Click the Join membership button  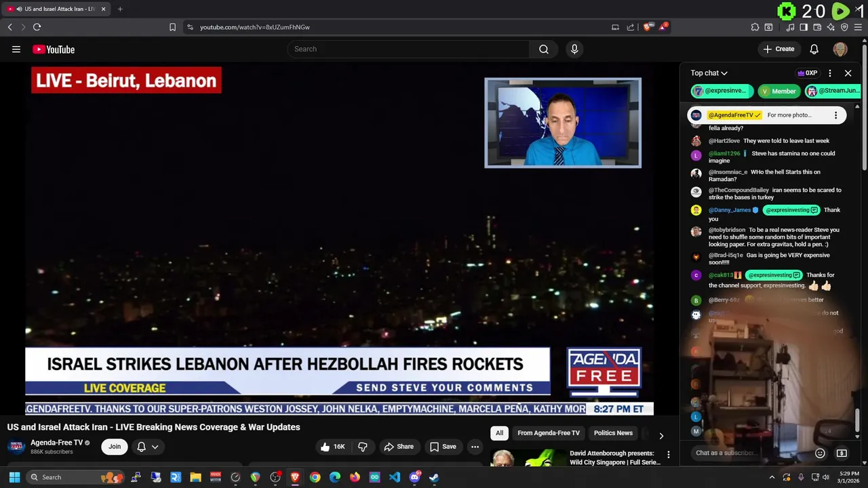[115, 447]
